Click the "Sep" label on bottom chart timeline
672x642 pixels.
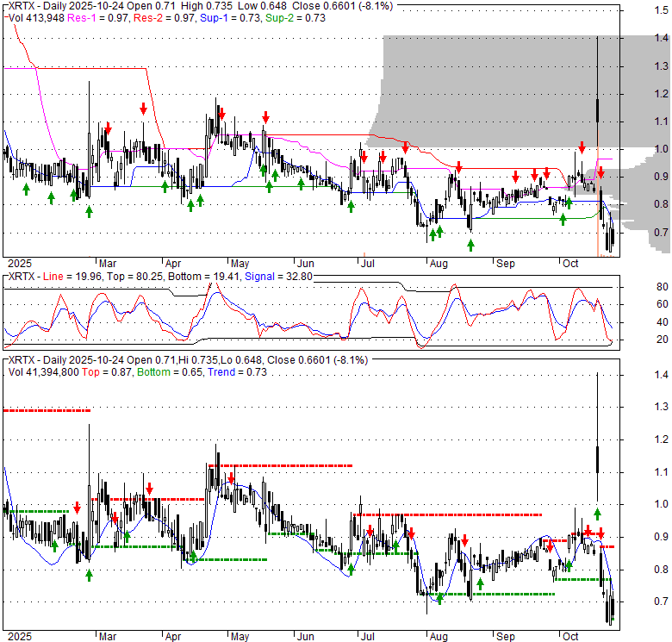point(505,637)
